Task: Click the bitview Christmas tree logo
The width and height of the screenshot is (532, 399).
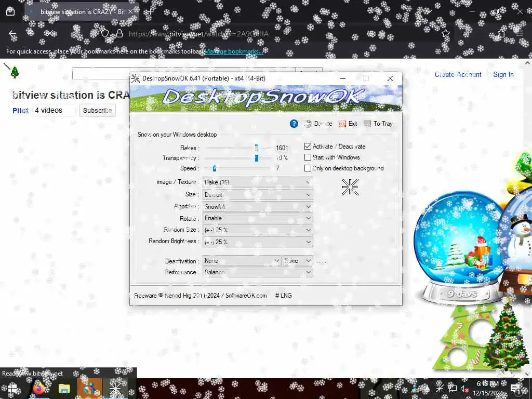Action: (14, 72)
